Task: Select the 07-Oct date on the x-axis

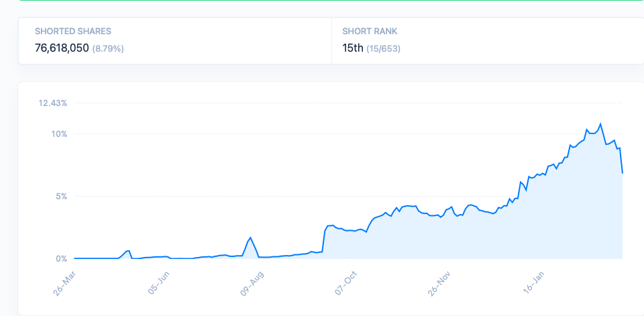Action: point(345,282)
